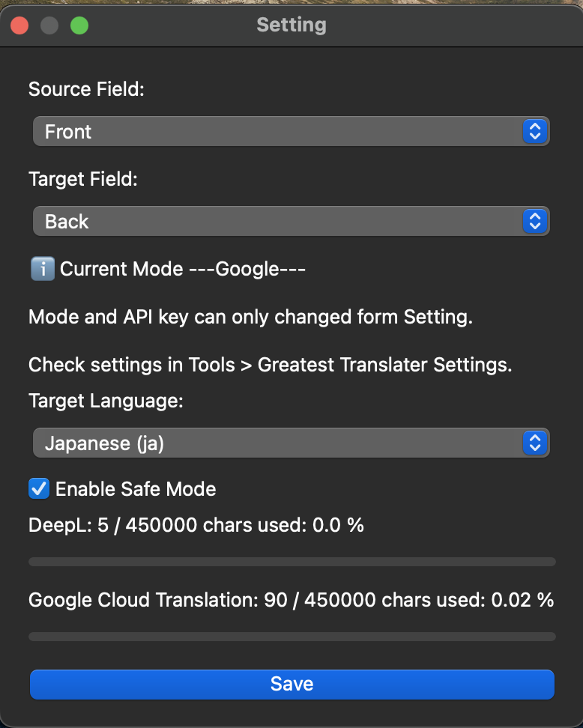
Task: Click the Setting window title text
Action: coord(291,25)
